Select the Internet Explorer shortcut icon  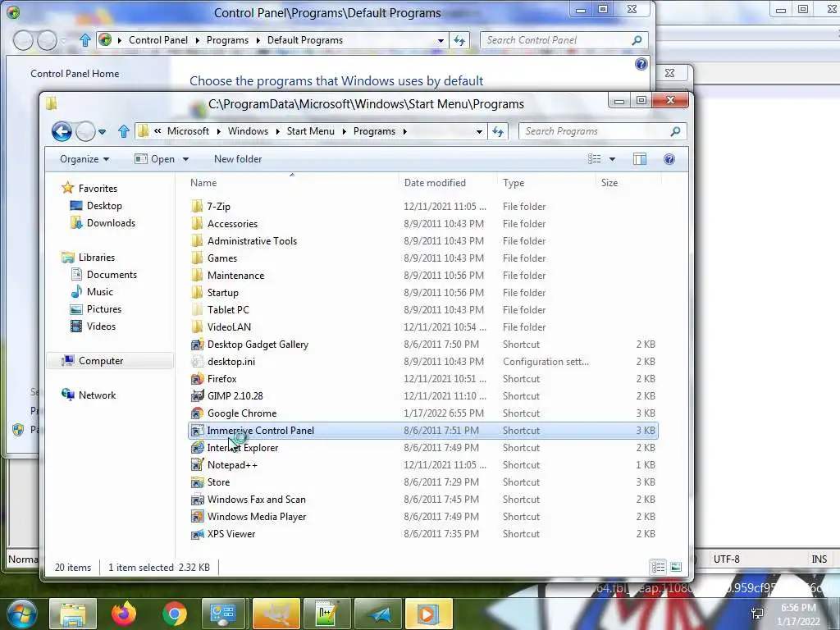point(198,447)
